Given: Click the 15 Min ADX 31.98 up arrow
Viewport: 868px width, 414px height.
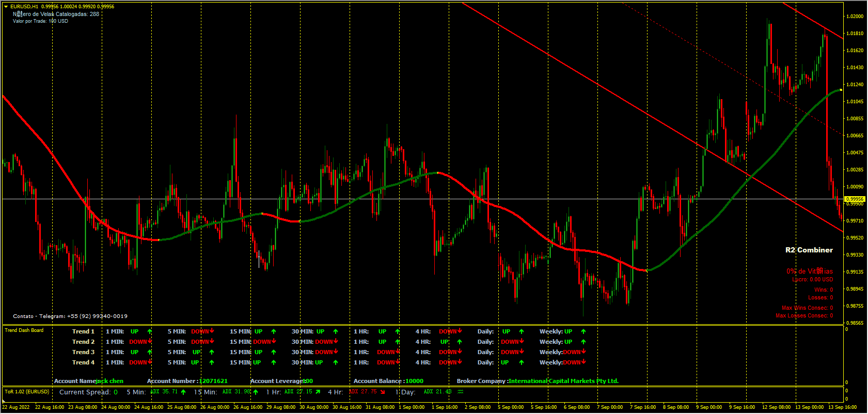Looking at the screenshot, I should point(256,392).
